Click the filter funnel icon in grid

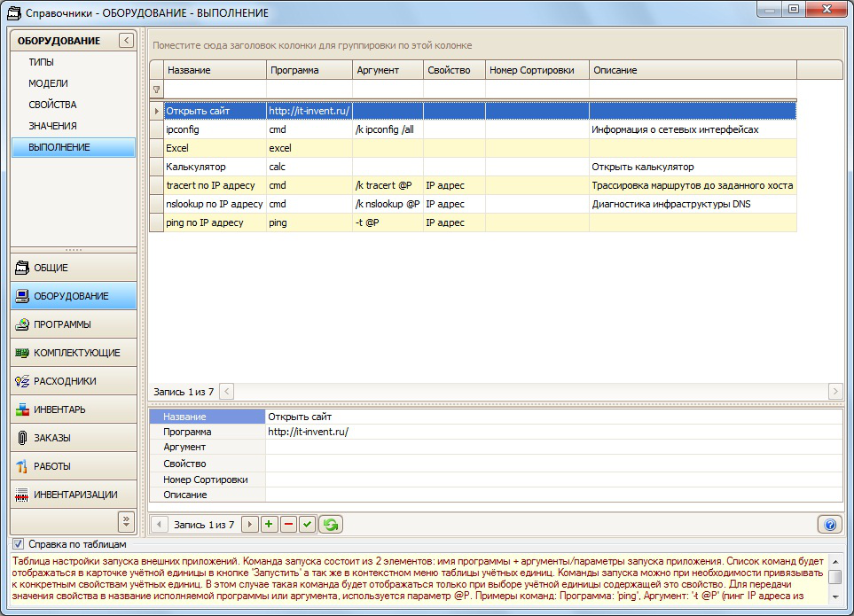(x=157, y=90)
